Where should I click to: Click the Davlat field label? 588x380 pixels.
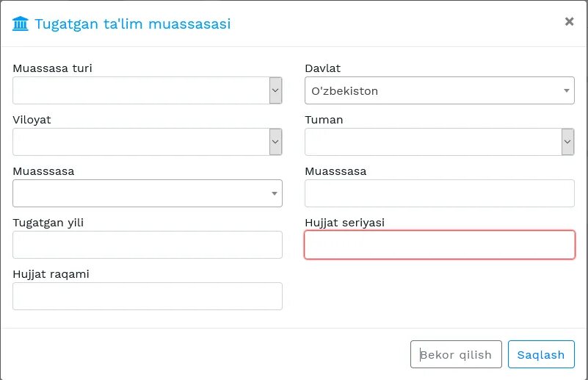[322, 68]
